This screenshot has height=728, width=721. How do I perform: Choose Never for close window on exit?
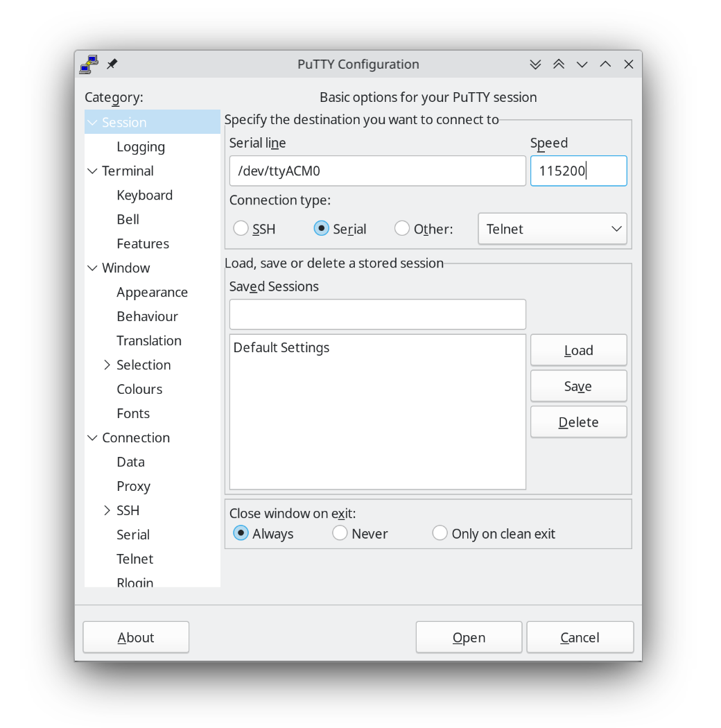point(340,532)
